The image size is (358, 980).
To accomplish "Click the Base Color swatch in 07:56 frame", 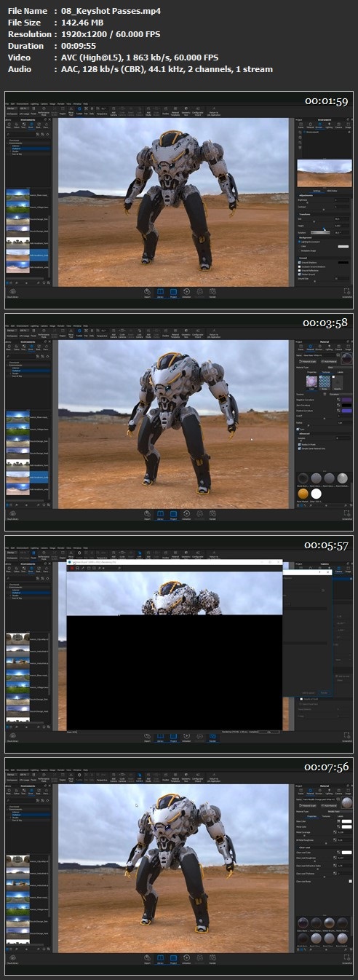I will 346,821.
